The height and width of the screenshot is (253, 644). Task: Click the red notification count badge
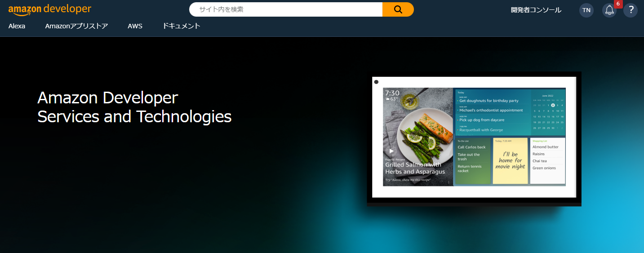[x=618, y=4]
